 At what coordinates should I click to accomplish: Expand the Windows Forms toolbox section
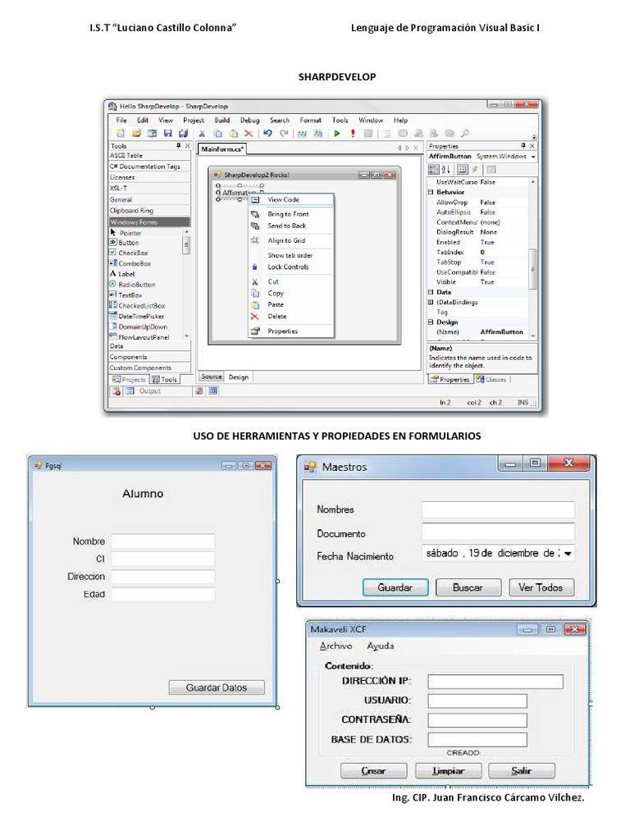[x=149, y=221]
